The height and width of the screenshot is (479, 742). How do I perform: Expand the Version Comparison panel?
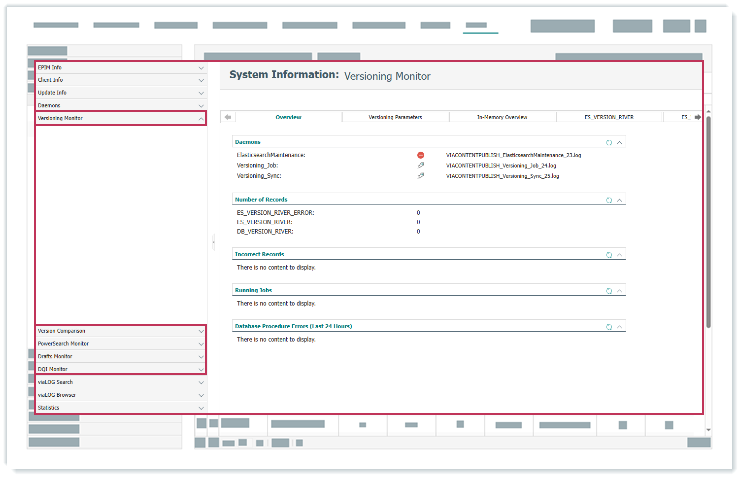pos(201,331)
